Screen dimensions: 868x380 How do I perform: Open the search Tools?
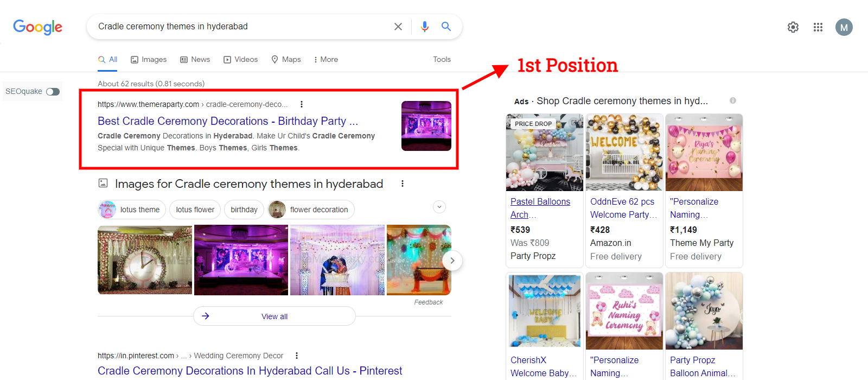pyautogui.click(x=442, y=60)
